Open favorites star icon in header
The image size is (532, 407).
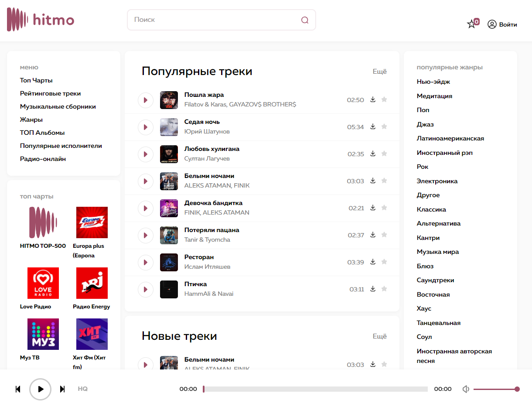[x=472, y=24]
